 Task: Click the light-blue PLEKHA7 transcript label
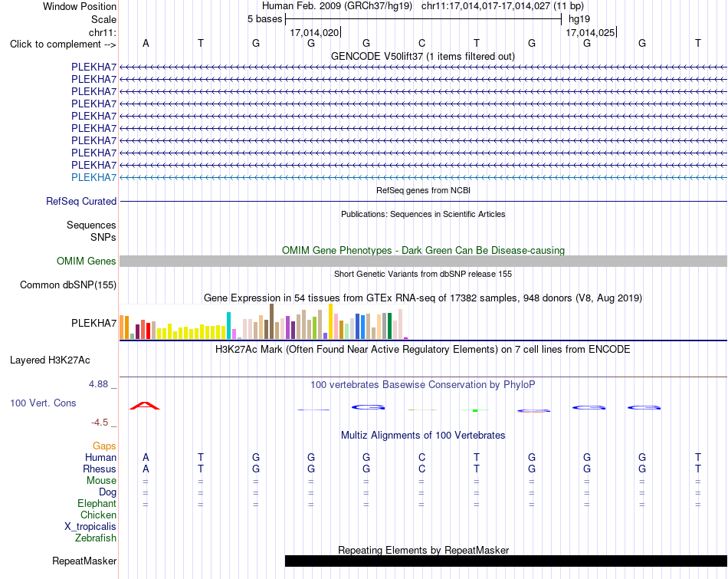(x=93, y=177)
